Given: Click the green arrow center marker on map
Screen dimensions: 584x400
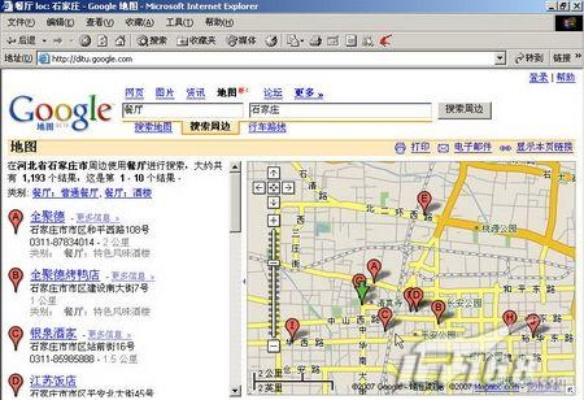Looking at the screenshot, I should pyautogui.click(x=361, y=292).
